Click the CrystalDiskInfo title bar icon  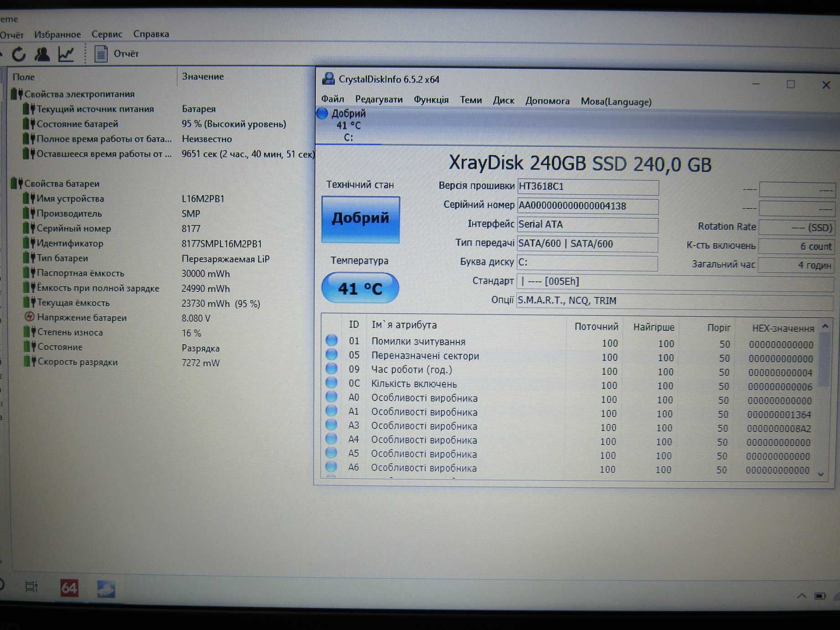point(328,78)
